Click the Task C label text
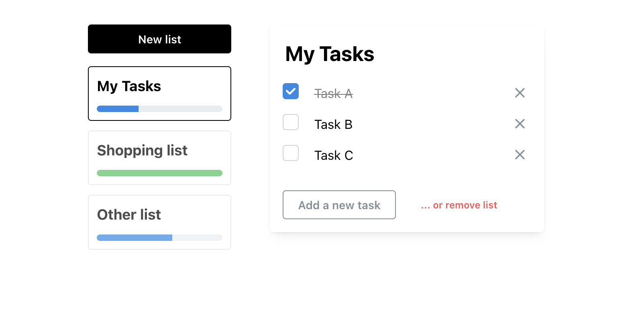644x322 pixels. click(334, 155)
